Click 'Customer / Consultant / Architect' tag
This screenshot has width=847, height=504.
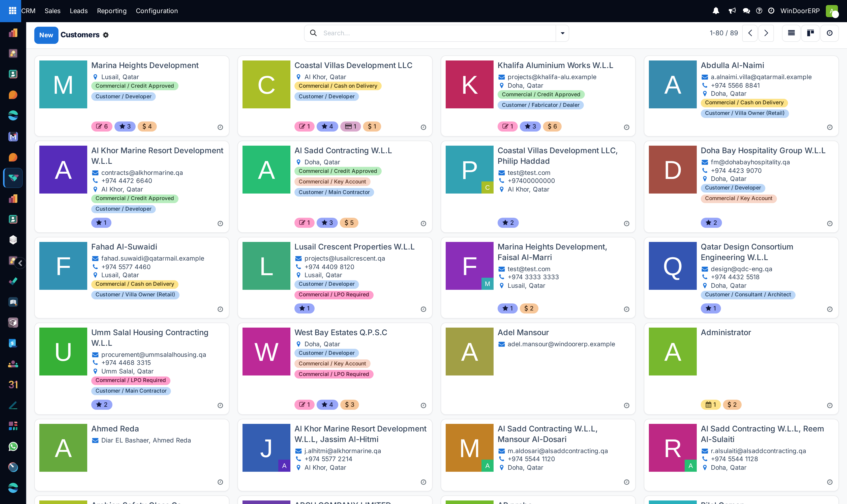[748, 294]
